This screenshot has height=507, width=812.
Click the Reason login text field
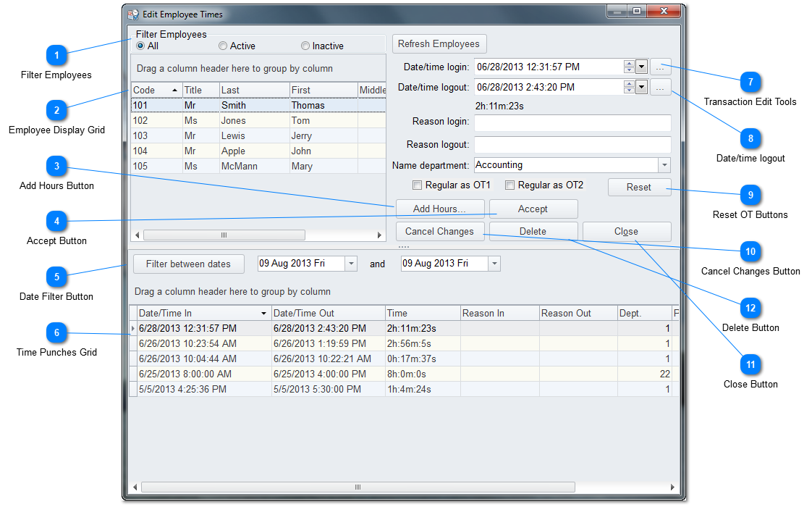572,122
